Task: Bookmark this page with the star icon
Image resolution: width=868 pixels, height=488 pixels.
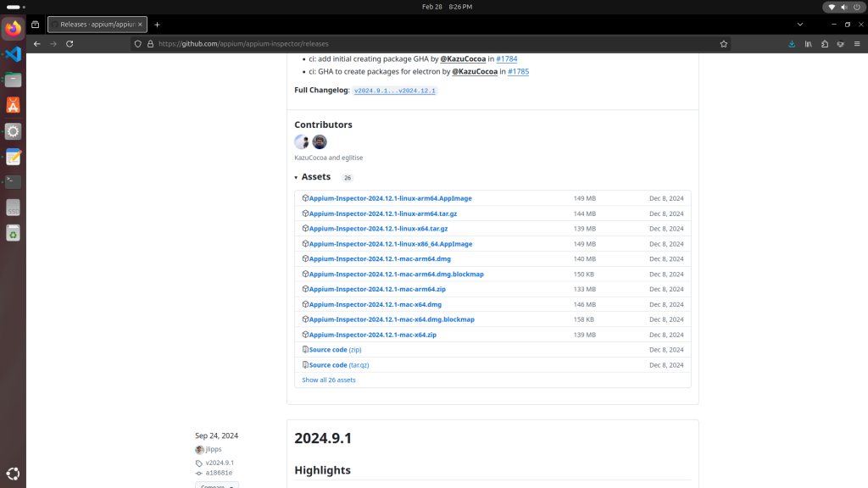Action: 723,43
